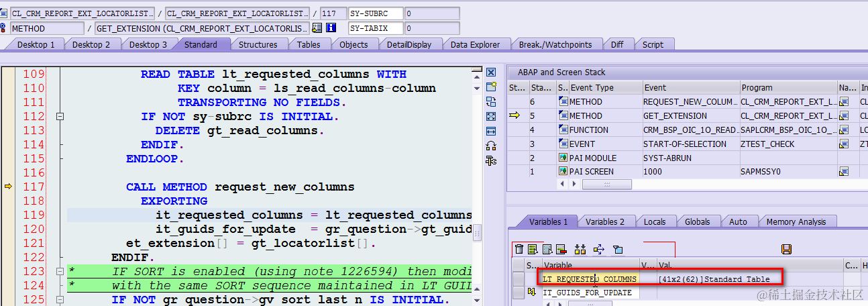Open navigation icon in PAI SCREEN row
The width and height of the screenshot is (868, 306).
coord(844,172)
